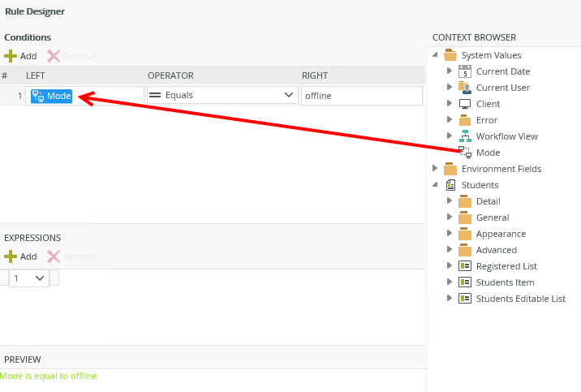Screen dimensions: 581x392
Task: Click the Remove expression X icon
Action: [x=54, y=256]
